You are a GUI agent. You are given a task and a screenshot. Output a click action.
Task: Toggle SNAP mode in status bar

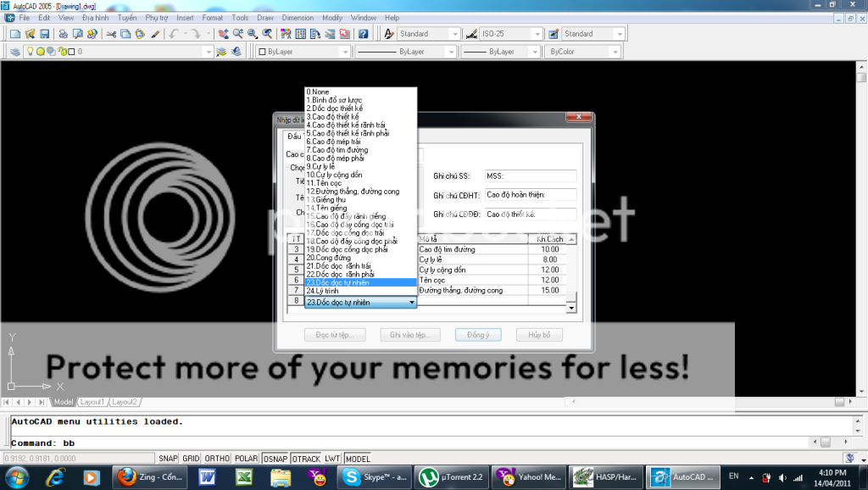click(x=168, y=459)
